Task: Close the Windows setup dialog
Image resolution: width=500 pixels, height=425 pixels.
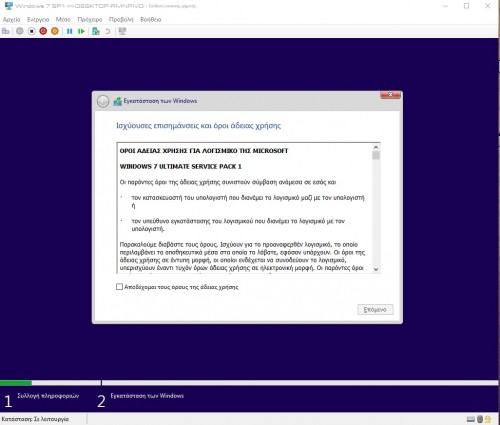Action: (x=390, y=95)
